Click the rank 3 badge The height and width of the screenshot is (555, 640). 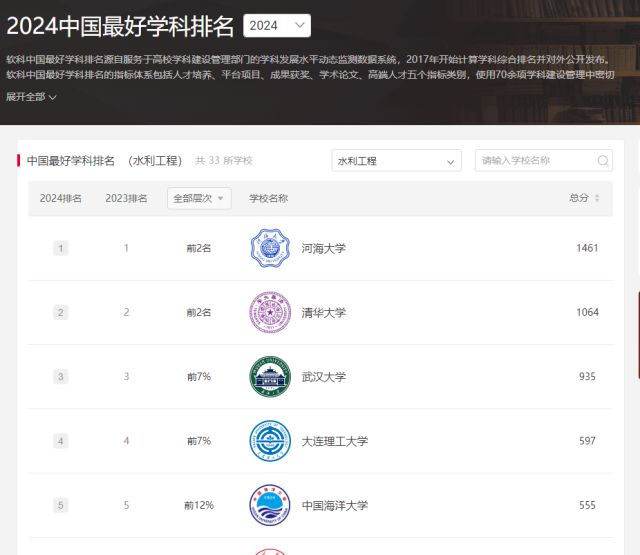61,376
